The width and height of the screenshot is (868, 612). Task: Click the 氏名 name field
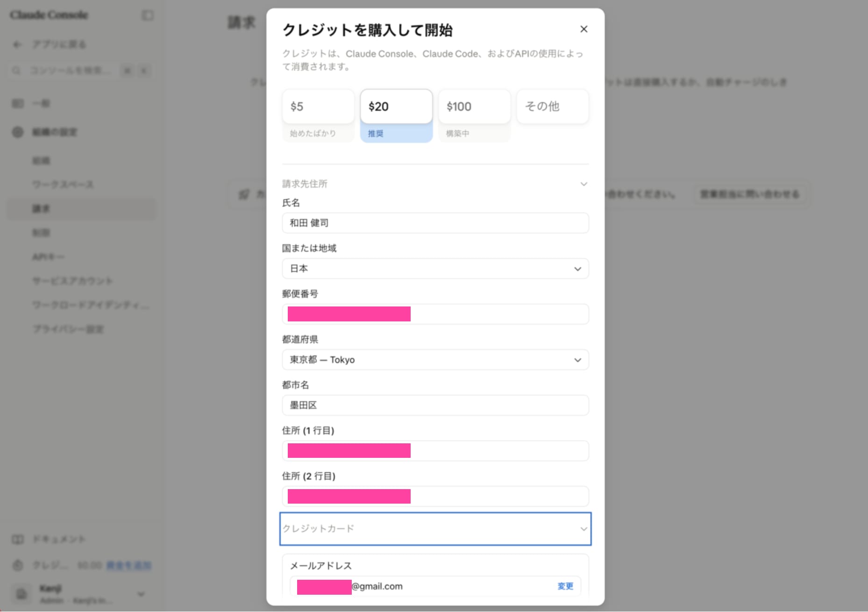coord(435,223)
